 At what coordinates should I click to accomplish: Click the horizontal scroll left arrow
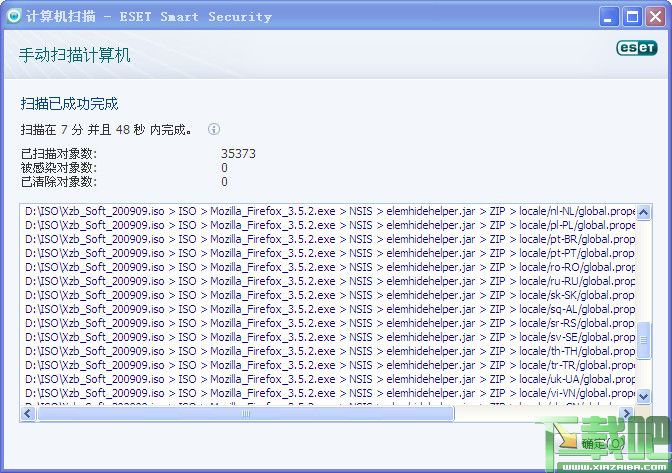[x=28, y=413]
